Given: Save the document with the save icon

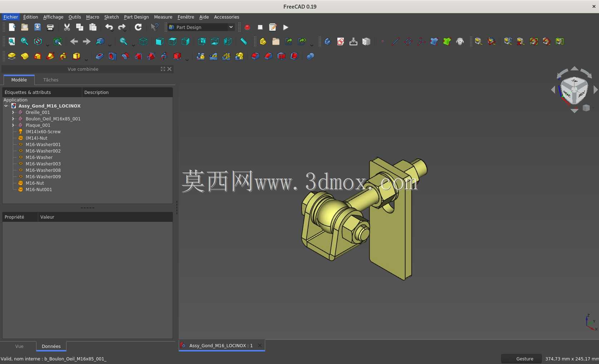Looking at the screenshot, I should coord(38,27).
